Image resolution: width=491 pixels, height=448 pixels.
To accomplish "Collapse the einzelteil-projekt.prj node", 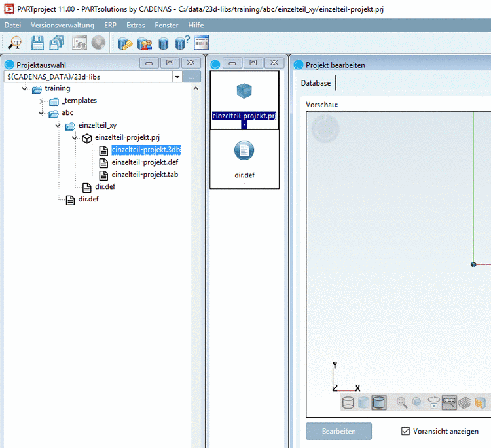I will click(x=75, y=137).
